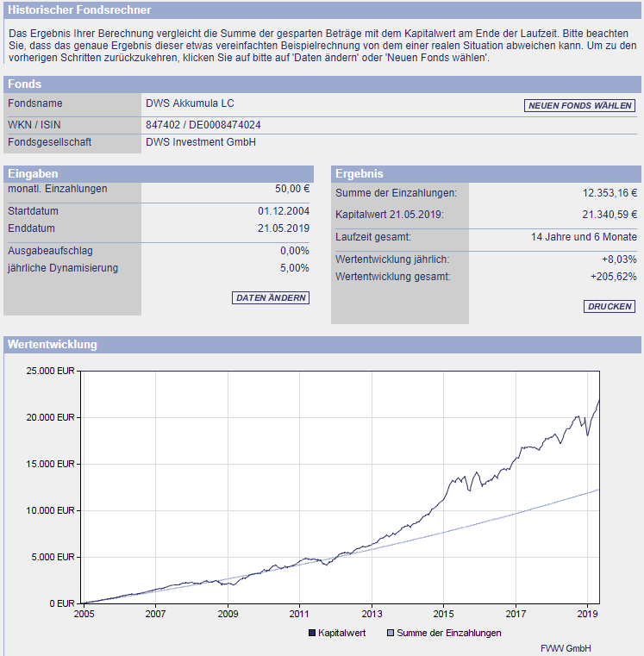Click the Kapitalwert result 21.340,59 €
This screenshot has width=644, height=656.
(x=610, y=215)
